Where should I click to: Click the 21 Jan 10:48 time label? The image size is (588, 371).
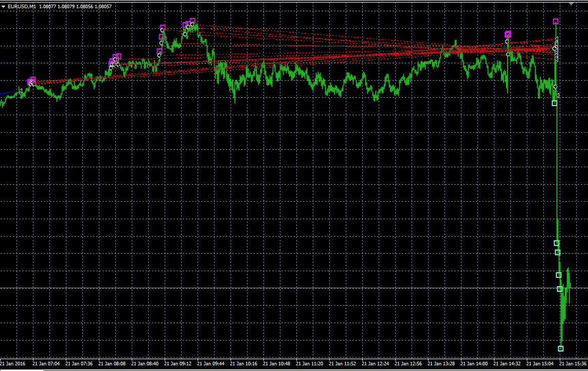(276, 363)
